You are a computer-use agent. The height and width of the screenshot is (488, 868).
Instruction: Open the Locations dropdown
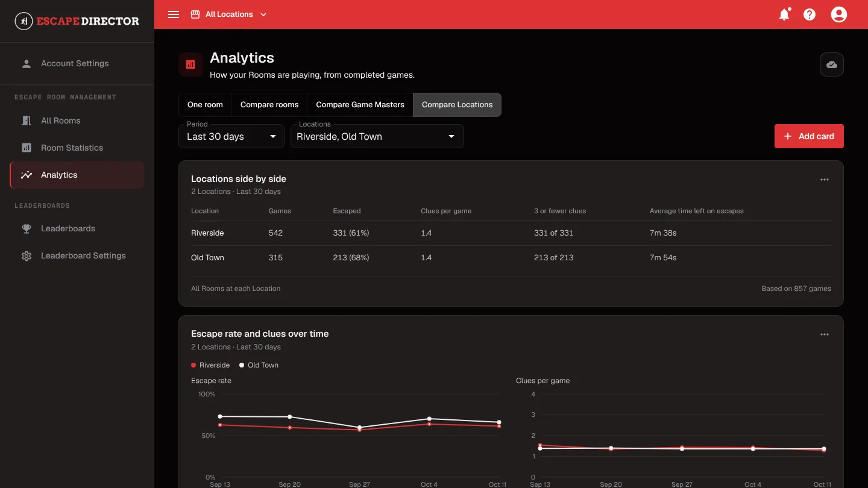[377, 136]
